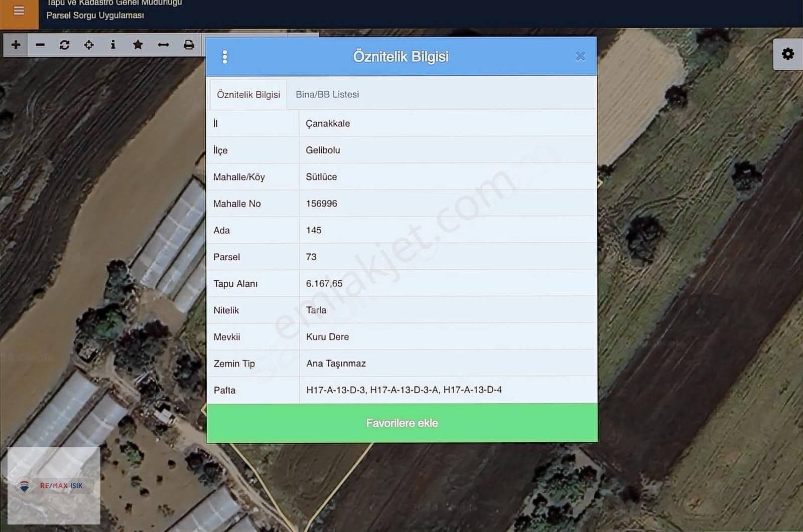Select the Nitelik value Tarla
The height and width of the screenshot is (532, 803).
[x=316, y=310]
